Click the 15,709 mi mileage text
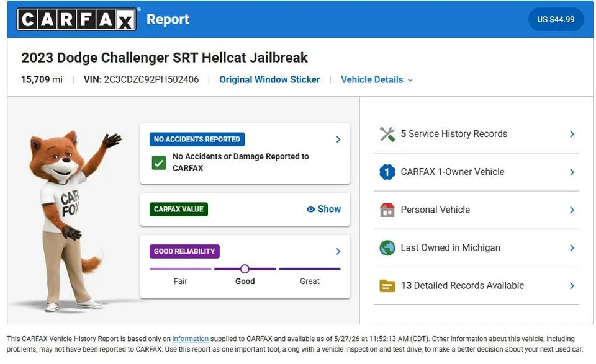The width and height of the screenshot is (596, 364). [x=42, y=80]
